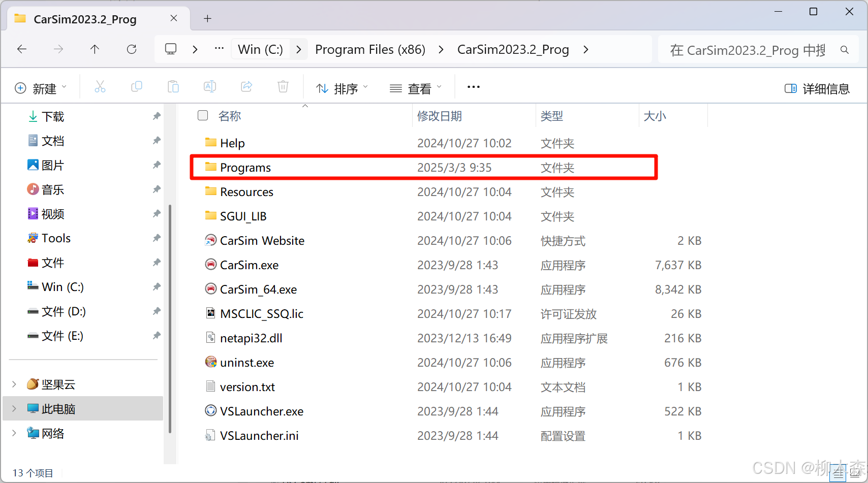
Task: Select the Resources folder row
Action: point(450,191)
